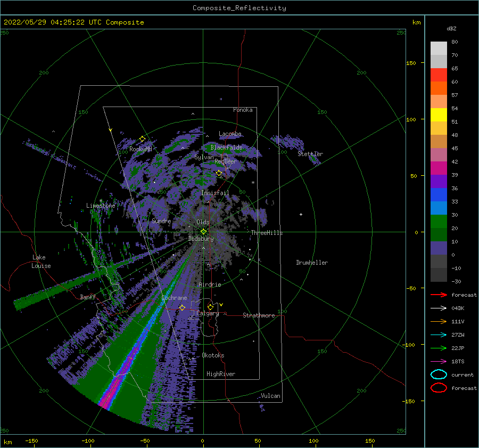Click the Lake Louise label
Screen dimensions: 479x448
41,262
